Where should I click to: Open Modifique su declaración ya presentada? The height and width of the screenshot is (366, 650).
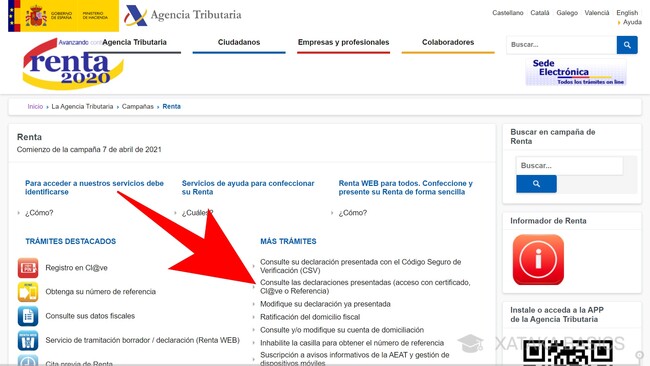click(x=325, y=304)
